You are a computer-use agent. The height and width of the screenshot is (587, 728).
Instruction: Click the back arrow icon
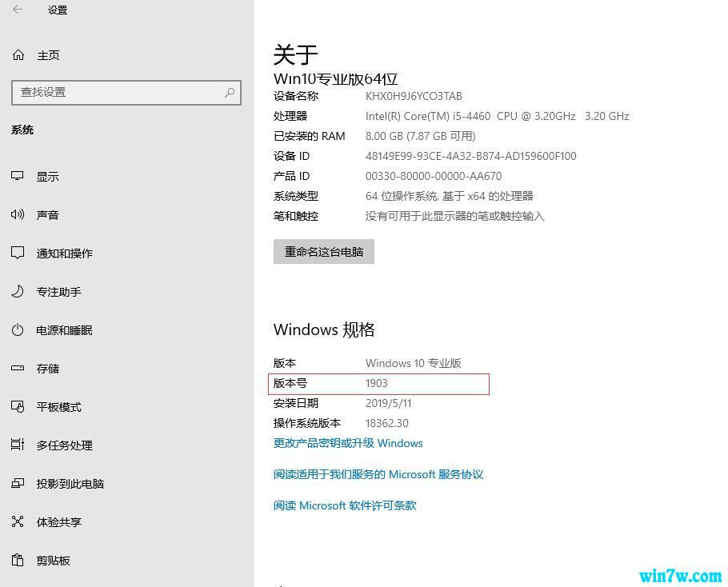[x=18, y=10]
